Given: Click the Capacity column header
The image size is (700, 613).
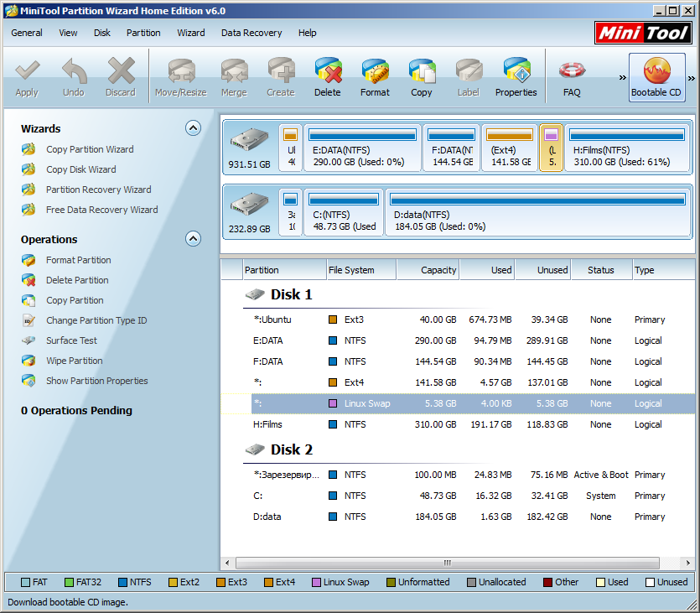Looking at the screenshot, I should (x=428, y=270).
